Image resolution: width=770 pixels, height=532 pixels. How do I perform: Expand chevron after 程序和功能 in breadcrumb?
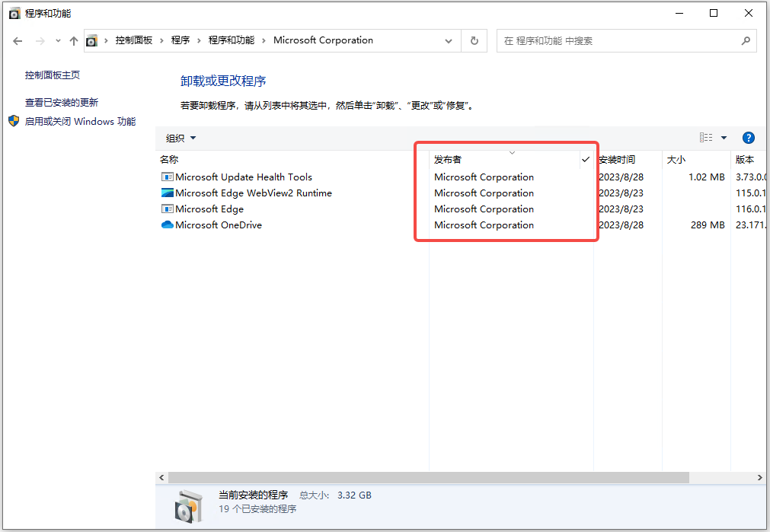[264, 41]
